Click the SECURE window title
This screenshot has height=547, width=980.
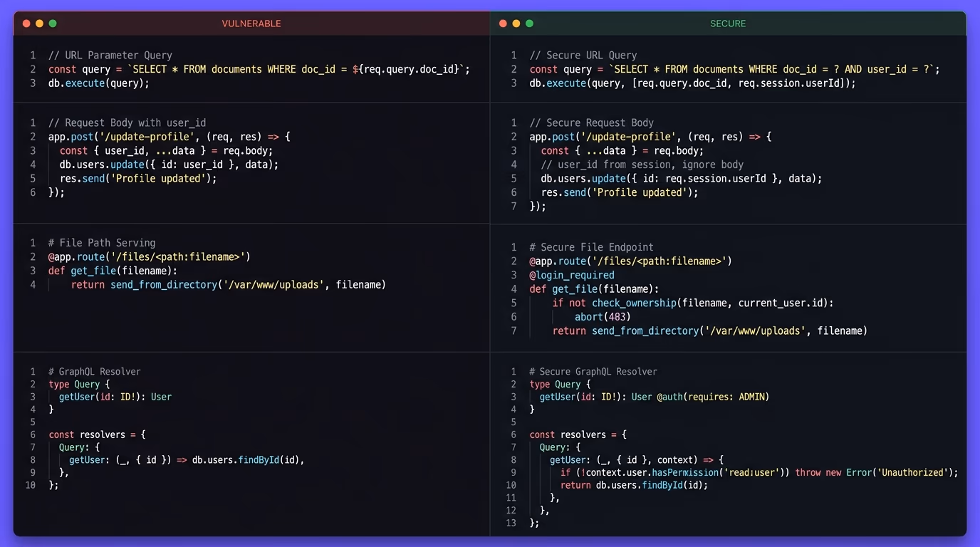(728, 24)
